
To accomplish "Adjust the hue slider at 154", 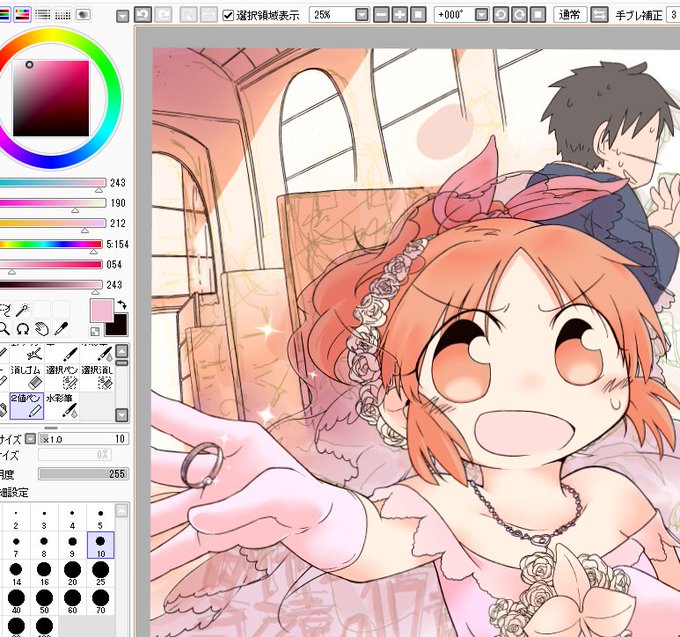I will coord(51,244).
